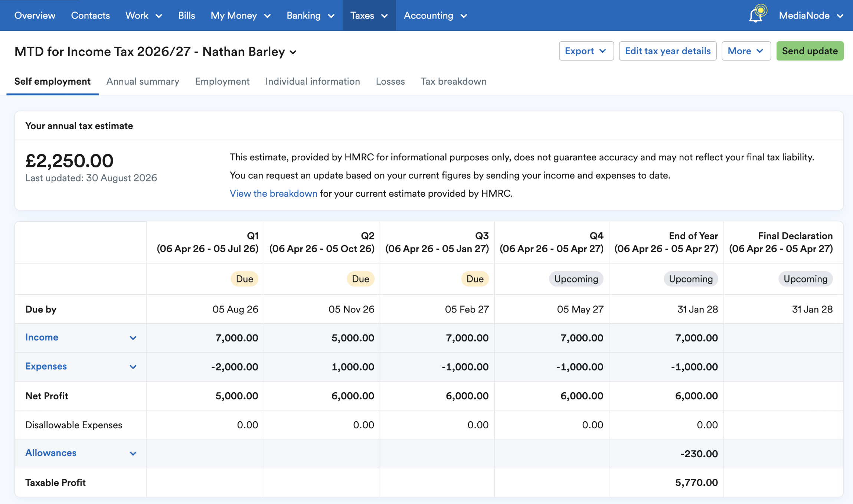Viewport: 853px width, 504px height.
Task: Click taxable profit value 5,770.00
Action: pyautogui.click(x=696, y=482)
